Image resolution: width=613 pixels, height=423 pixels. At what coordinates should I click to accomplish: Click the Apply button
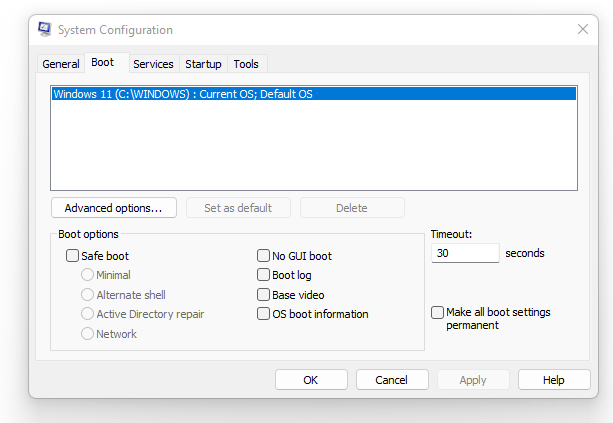473,380
